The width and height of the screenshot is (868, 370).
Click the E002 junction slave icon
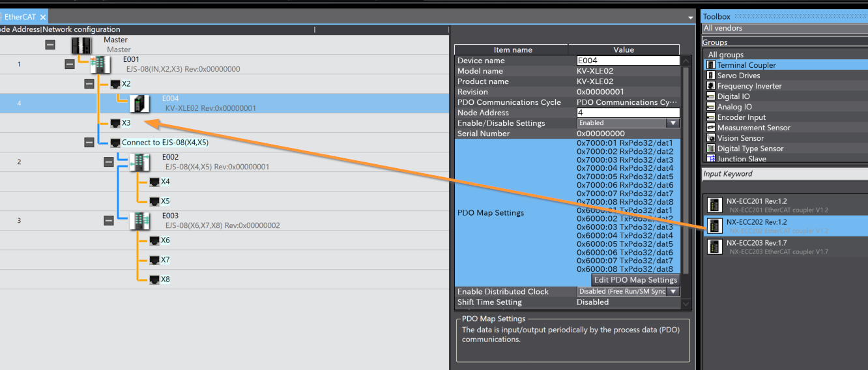[x=139, y=162]
